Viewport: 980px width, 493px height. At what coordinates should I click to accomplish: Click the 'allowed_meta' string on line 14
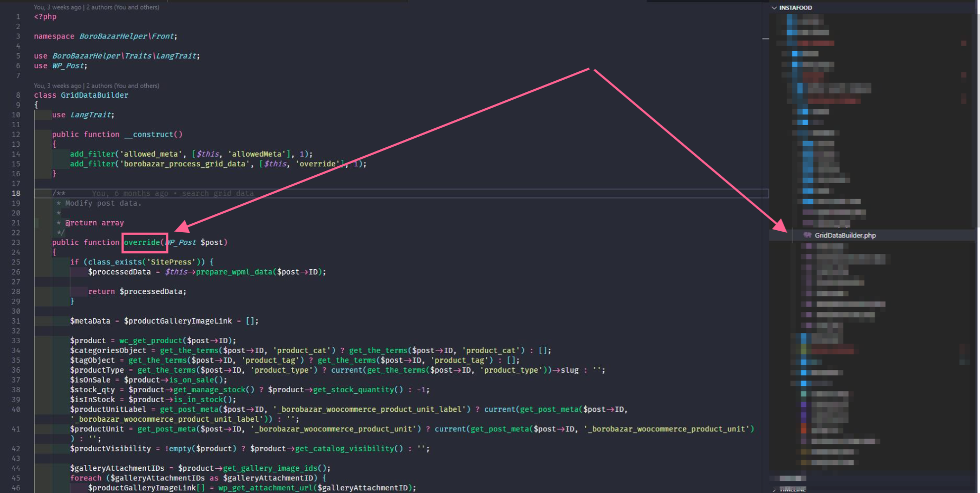[151, 154]
